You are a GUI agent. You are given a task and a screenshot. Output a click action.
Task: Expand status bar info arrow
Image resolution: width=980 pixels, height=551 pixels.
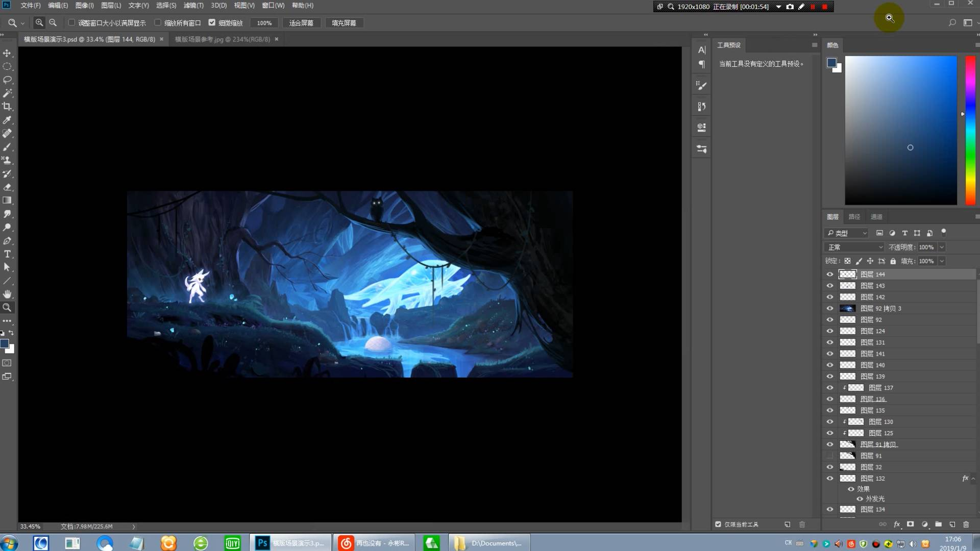pos(134,527)
